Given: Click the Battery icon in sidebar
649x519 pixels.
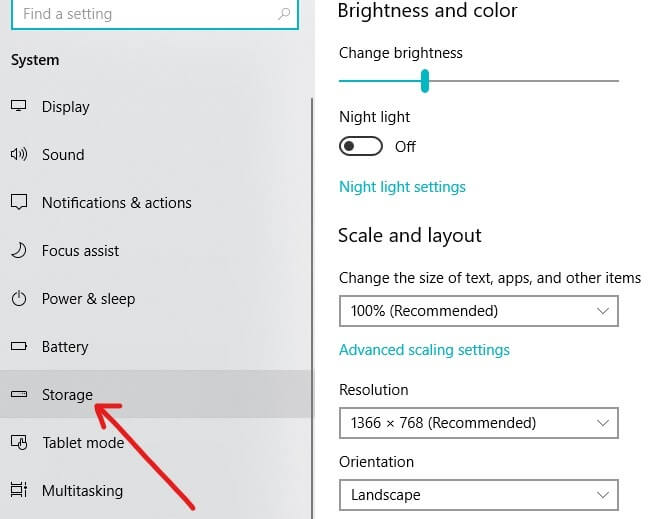Looking at the screenshot, I should click(18, 347).
